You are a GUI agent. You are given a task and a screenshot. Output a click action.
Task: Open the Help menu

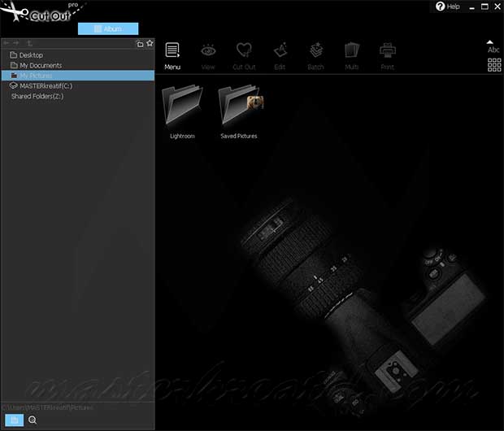click(x=447, y=7)
